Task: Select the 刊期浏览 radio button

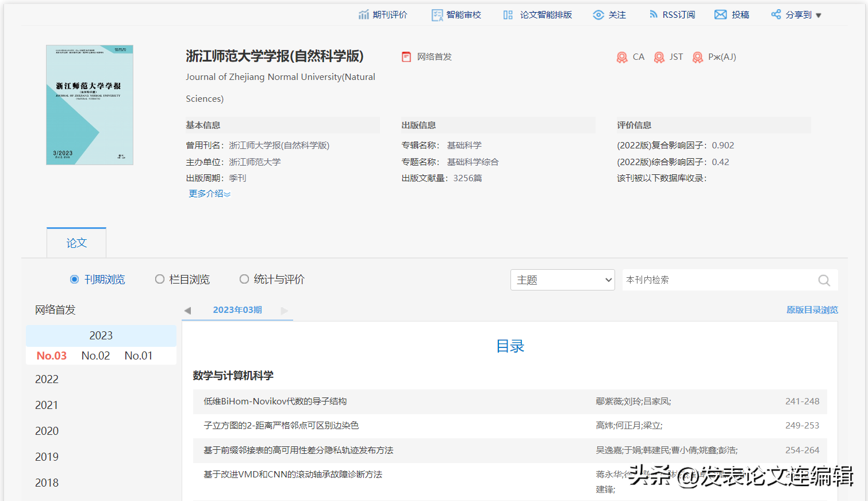Action: tap(74, 280)
